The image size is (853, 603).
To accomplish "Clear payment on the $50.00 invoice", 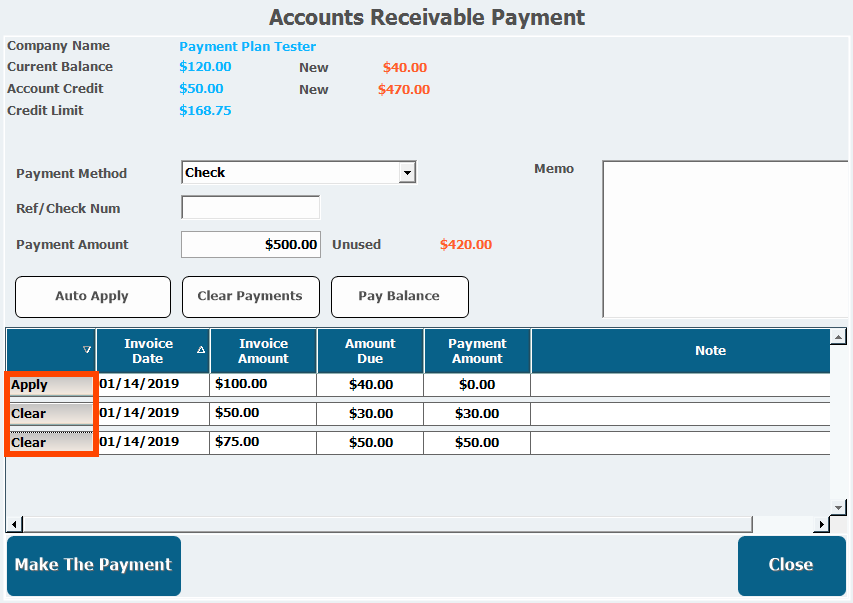I will (x=51, y=413).
